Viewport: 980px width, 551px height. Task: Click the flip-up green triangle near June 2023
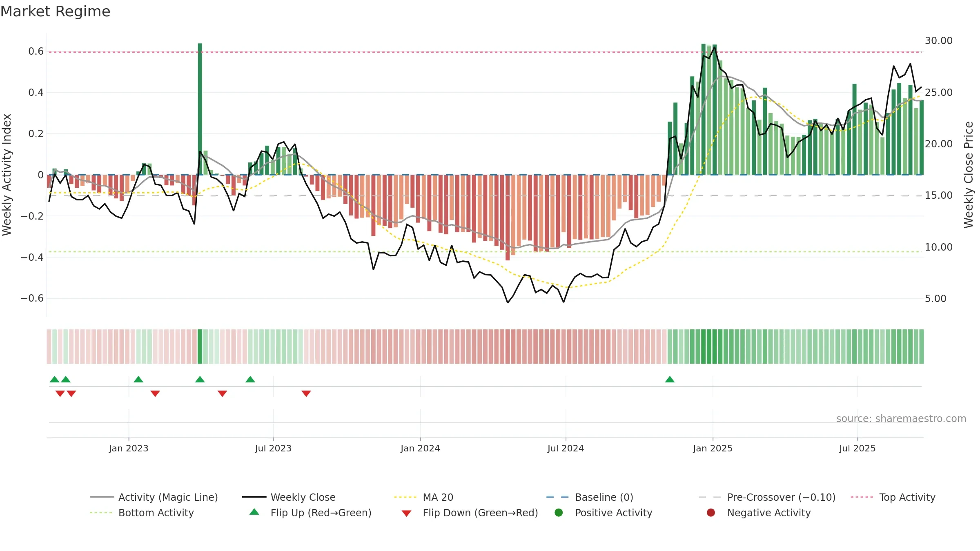click(x=250, y=380)
